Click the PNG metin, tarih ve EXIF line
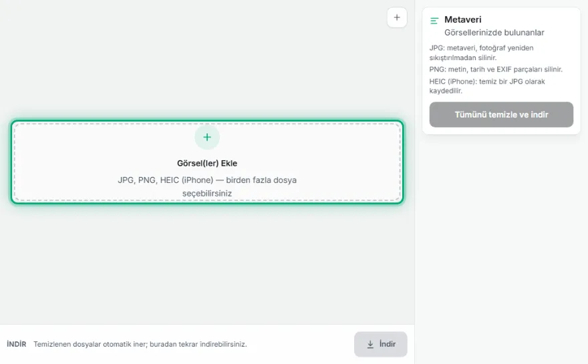The image size is (588, 364). pos(496,69)
